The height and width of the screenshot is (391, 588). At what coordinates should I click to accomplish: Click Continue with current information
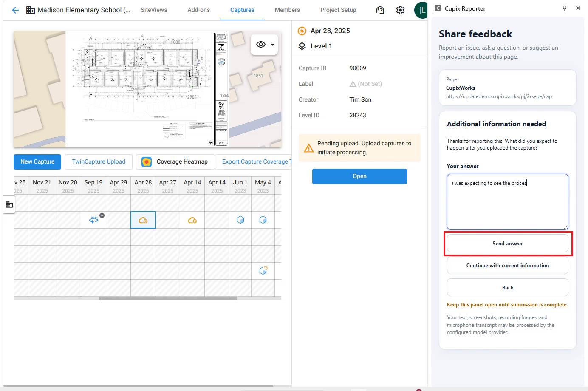[507, 266]
